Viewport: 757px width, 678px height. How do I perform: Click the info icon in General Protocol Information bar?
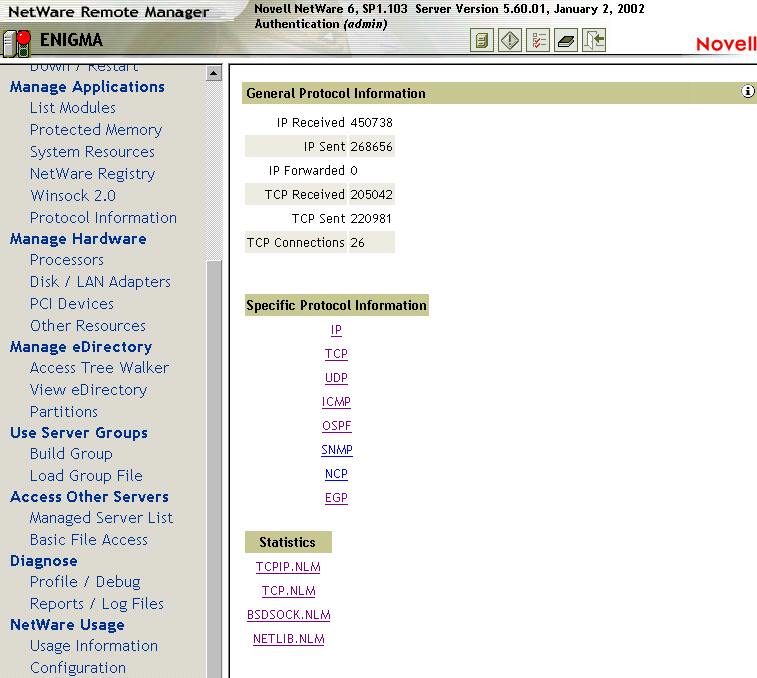[747, 91]
